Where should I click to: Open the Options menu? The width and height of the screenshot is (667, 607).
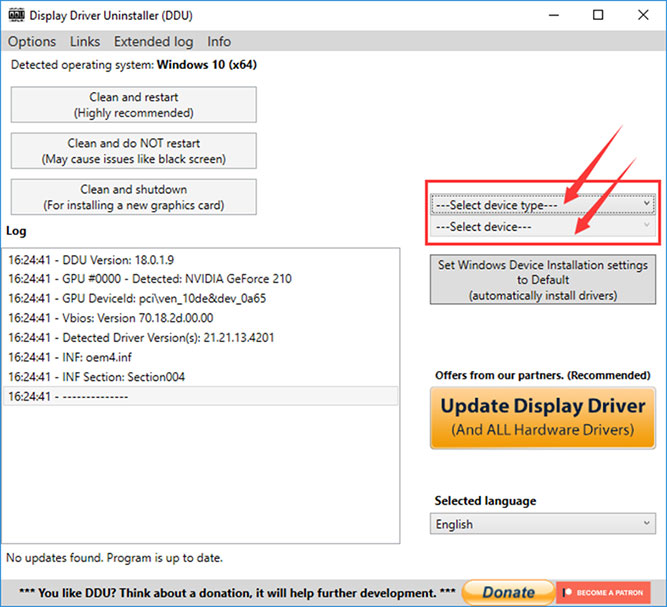coord(32,42)
